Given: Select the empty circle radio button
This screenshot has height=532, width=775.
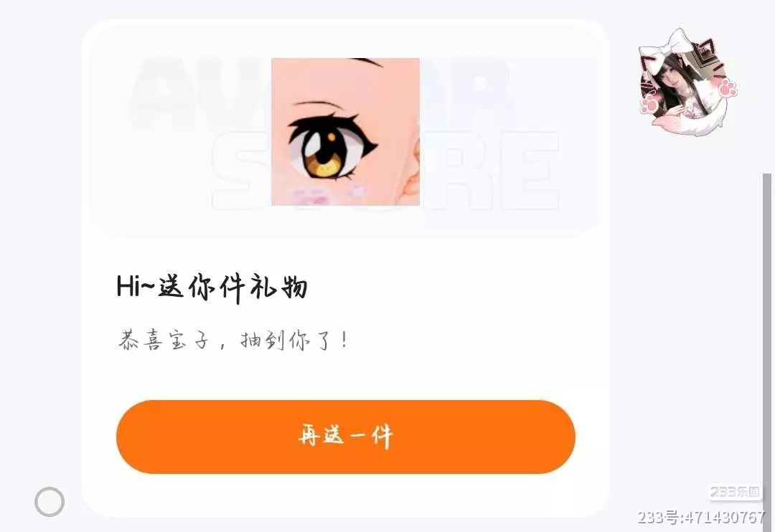Looking at the screenshot, I should point(50,502).
